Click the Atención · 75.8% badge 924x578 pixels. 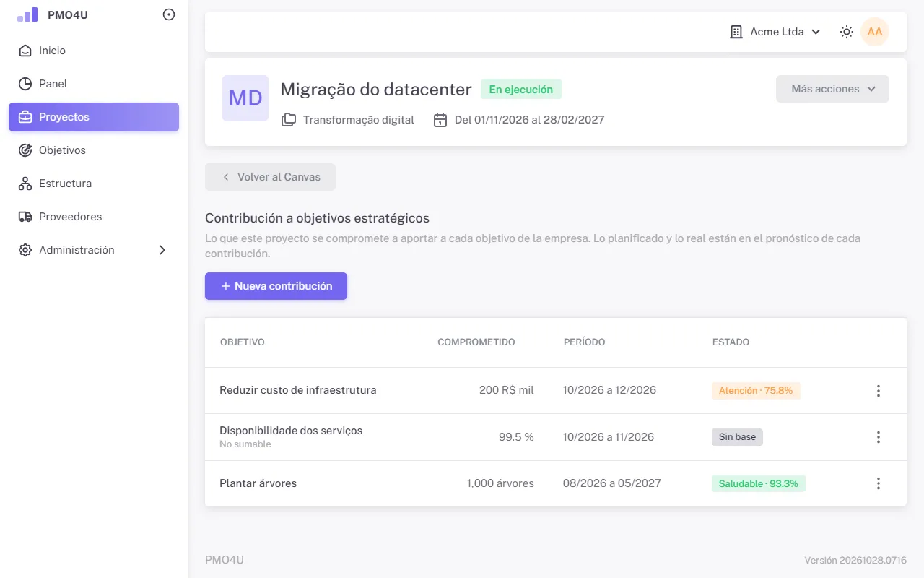[756, 391]
